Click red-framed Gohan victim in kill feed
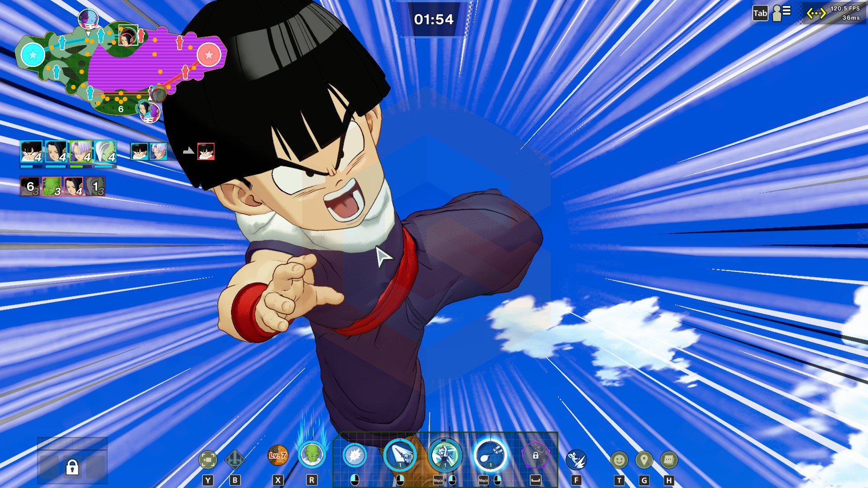868x488 pixels. [x=206, y=151]
